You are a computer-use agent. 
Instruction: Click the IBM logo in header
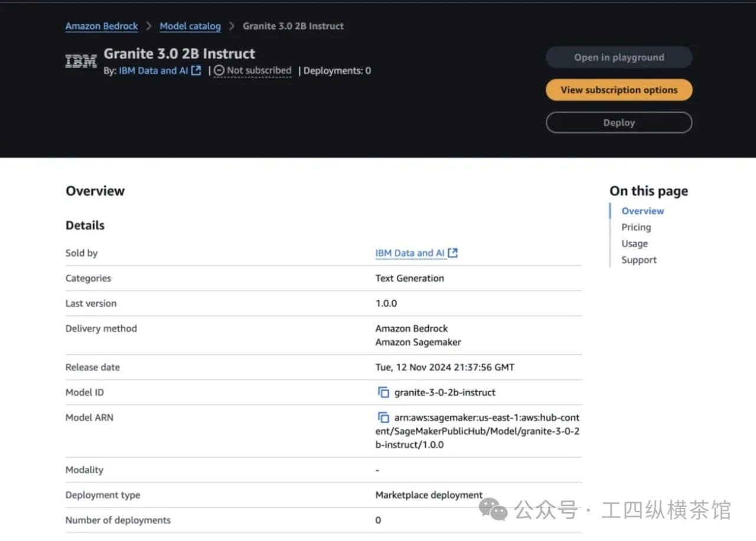[81, 61]
